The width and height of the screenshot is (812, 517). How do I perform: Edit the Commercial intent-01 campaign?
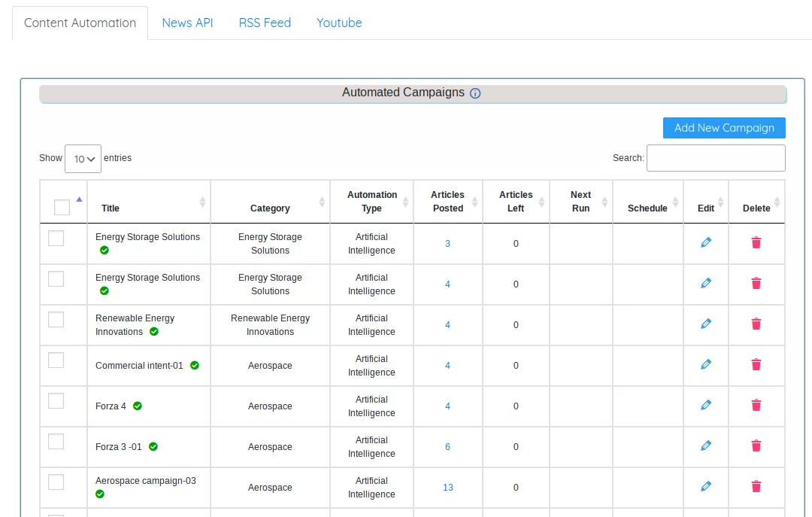click(706, 364)
